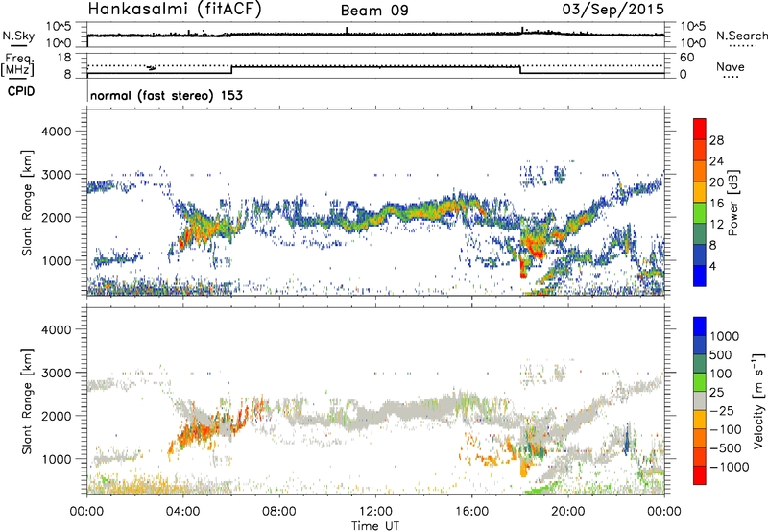Click the '12:00' time axis tick
This screenshot has height=532, width=768.
tap(375, 512)
